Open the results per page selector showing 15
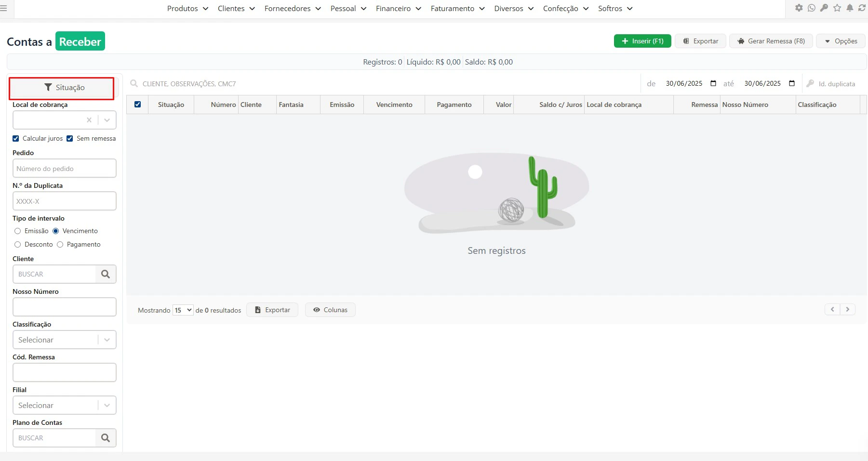This screenshot has height=461, width=868. pyautogui.click(x=182, y=310)
